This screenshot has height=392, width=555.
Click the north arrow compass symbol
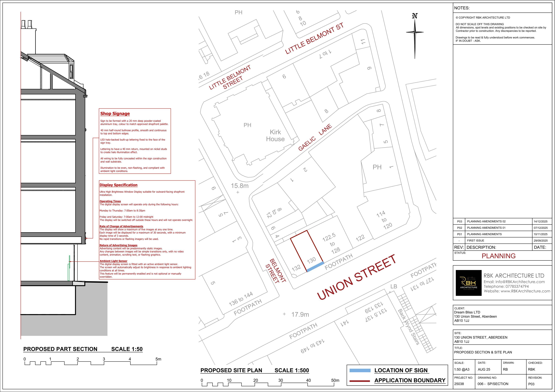(415, 36)
